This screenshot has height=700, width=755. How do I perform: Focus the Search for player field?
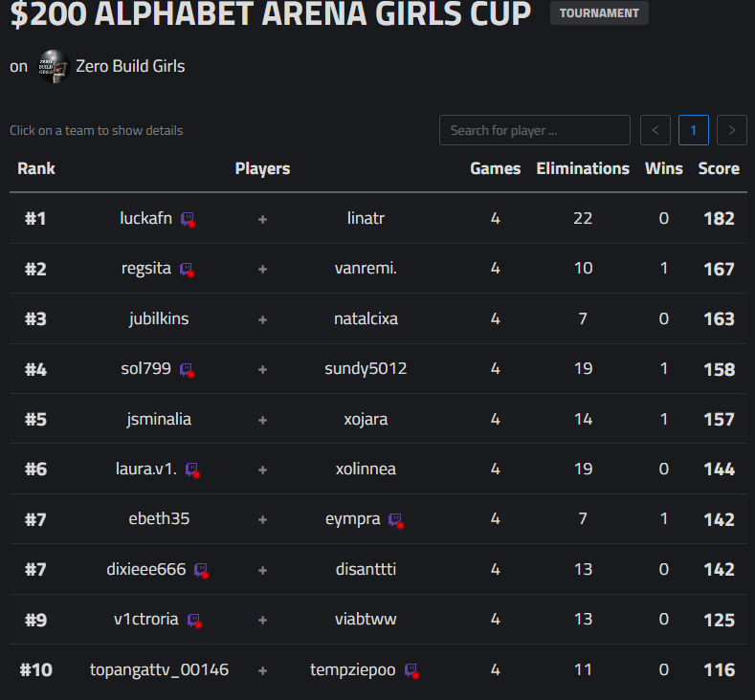[x=535, y=130]
